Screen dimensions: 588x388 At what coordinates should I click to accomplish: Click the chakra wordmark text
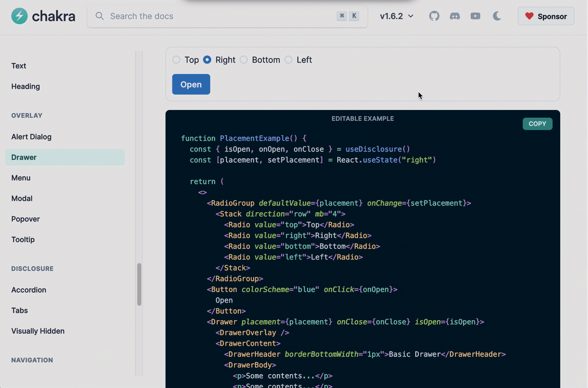pyautogui.click(x=53, y=16)
